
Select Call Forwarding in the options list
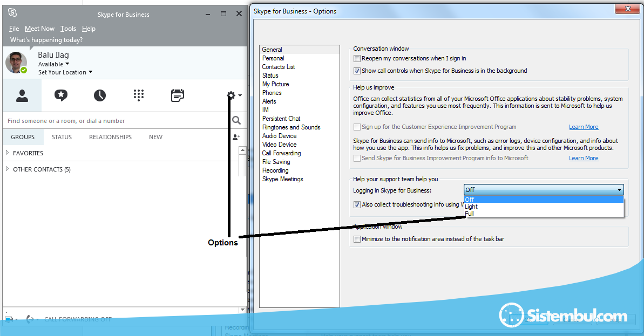point(300,153)
